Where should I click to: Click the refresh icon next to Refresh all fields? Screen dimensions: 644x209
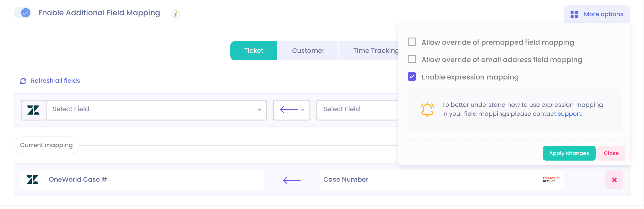tap(23, 81)
